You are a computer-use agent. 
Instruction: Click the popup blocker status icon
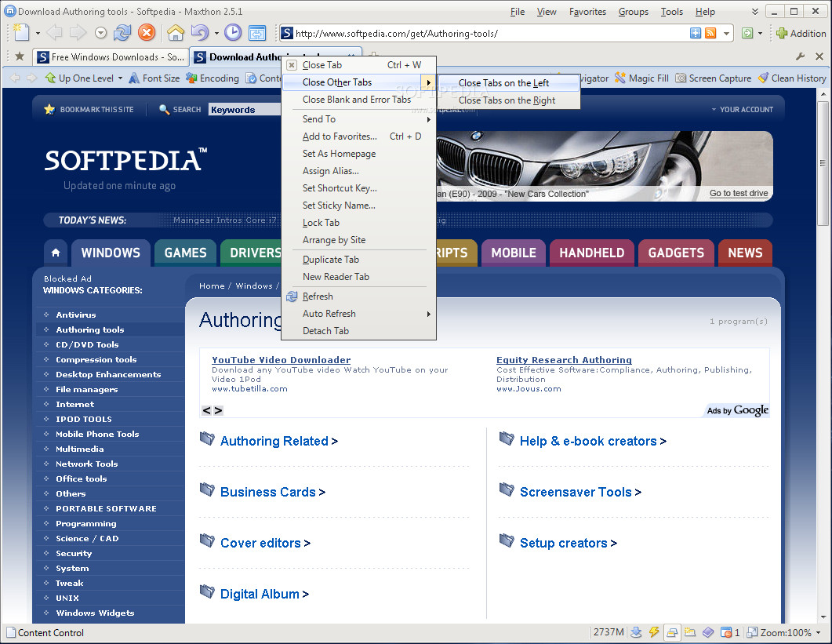click(726, 632)
